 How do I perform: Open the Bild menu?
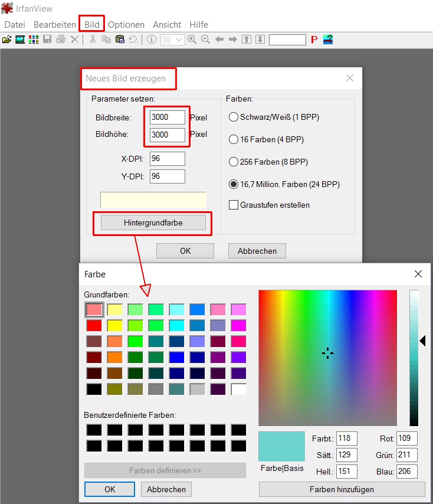click(x=92, y=24)
